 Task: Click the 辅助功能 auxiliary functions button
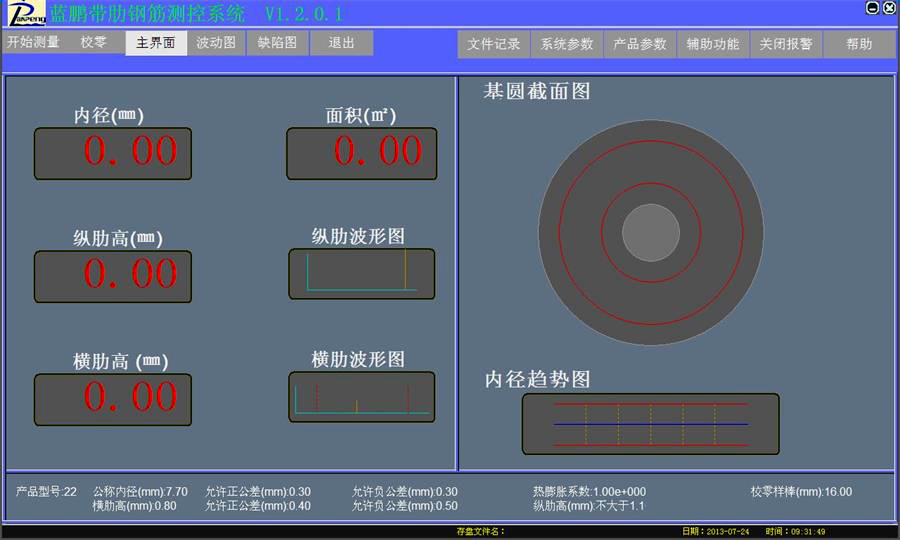click(713, 45)
